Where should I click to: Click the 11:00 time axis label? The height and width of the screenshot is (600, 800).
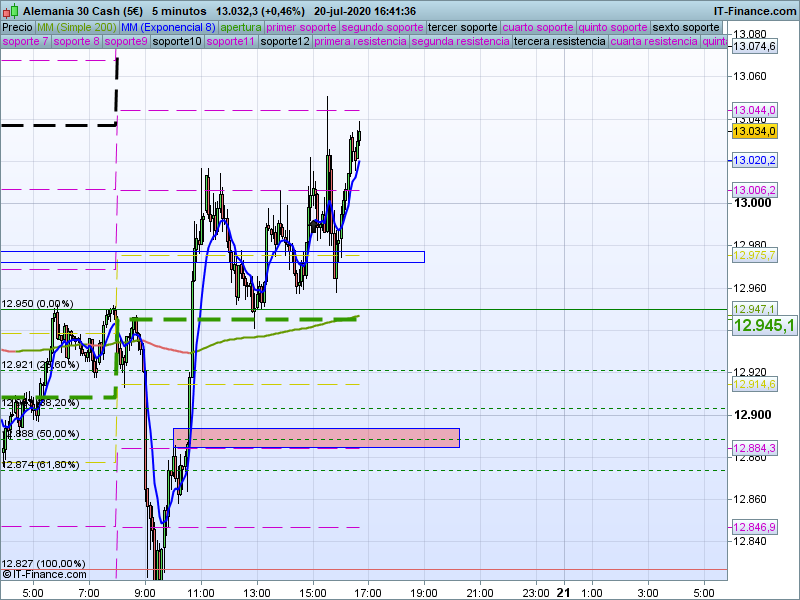(x=201, y=593)
